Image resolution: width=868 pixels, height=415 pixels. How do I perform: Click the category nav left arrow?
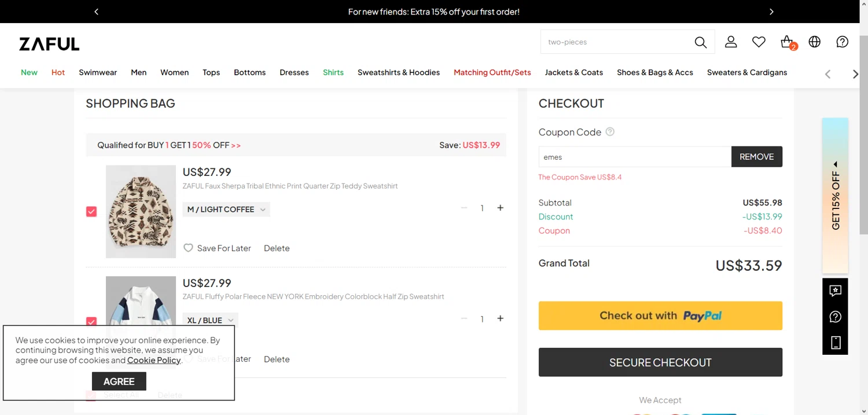pyautogui.click(x=827, y=74)
